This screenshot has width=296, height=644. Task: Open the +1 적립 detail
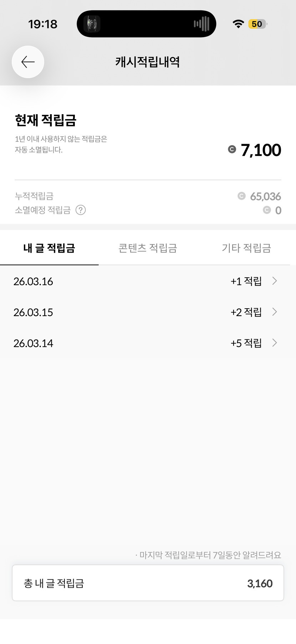(x=246, y=281)
